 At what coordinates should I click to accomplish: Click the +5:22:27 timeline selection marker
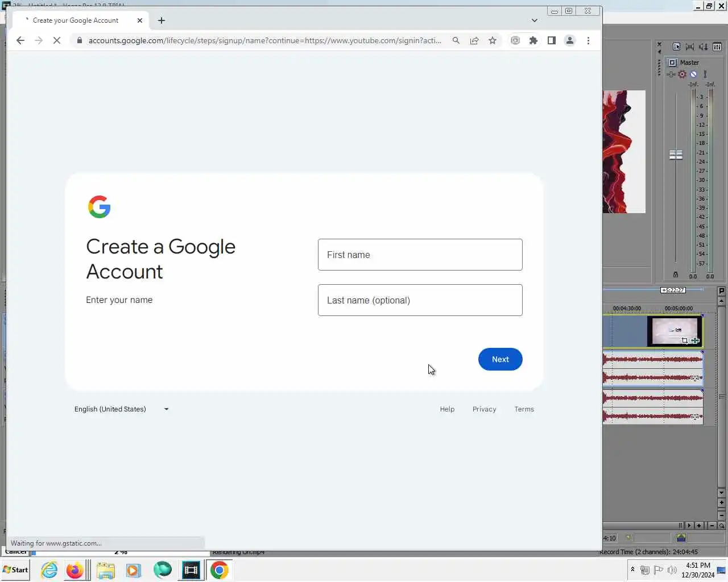point(673,290)
